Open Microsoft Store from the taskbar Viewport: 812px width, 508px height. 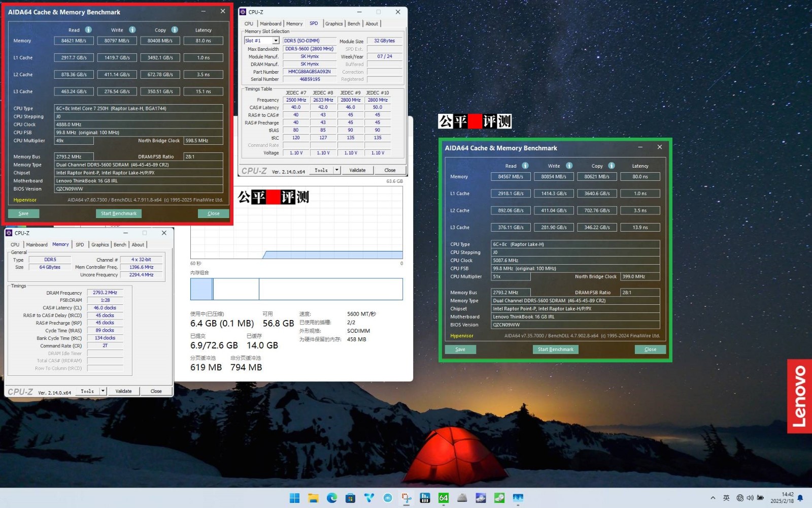point(350,498)
